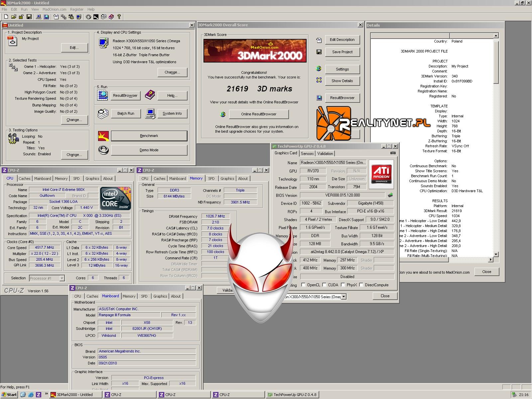Screen dimensions: 532x399
Task: Click the globe icon next to Settings
Action: point(319,68)
